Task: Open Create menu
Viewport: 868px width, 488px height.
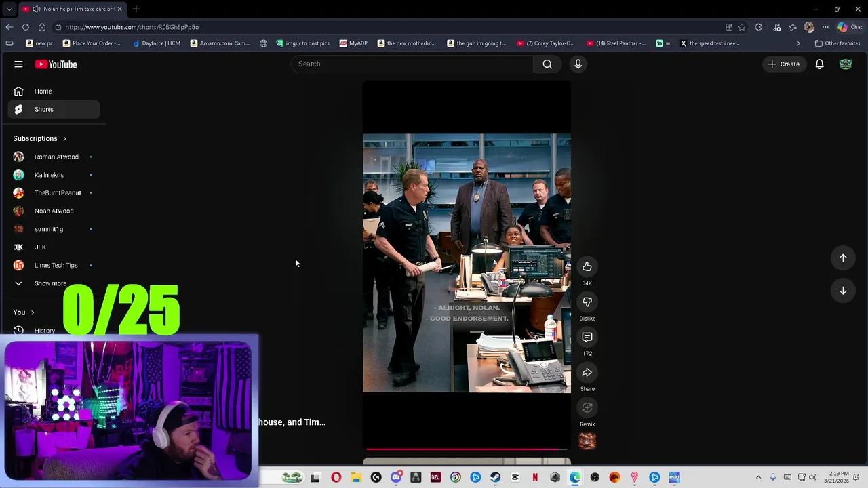Action: [784, 64]
